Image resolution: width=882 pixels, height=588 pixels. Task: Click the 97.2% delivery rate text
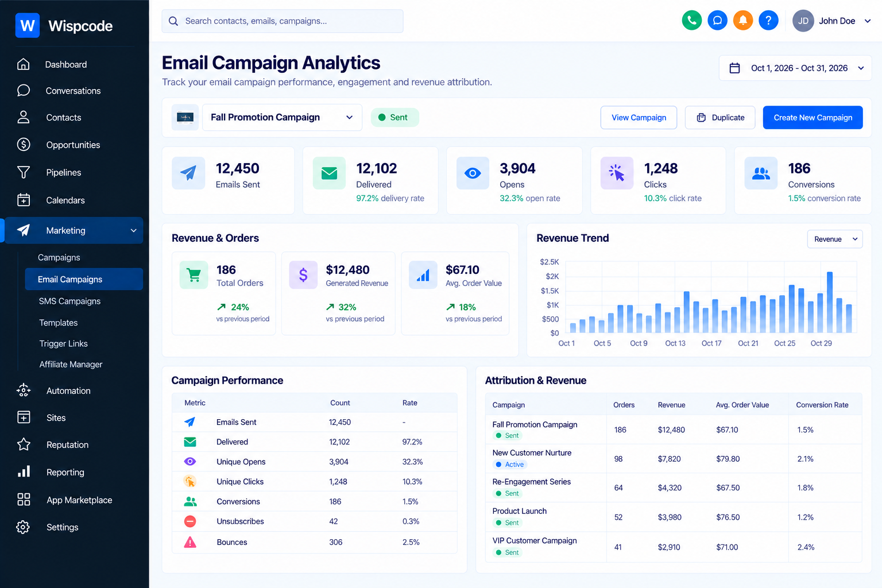pyautogui.click(x=390, y=198)
